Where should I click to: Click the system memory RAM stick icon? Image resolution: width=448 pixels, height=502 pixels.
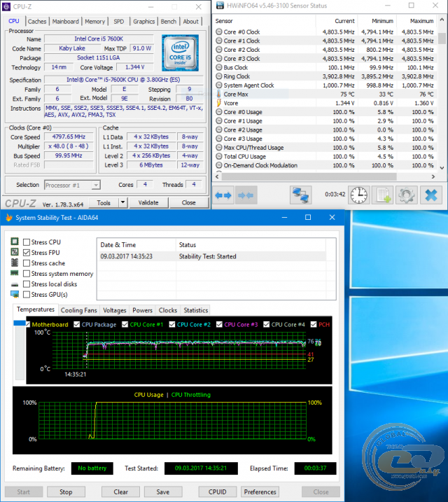pos(15,273)
